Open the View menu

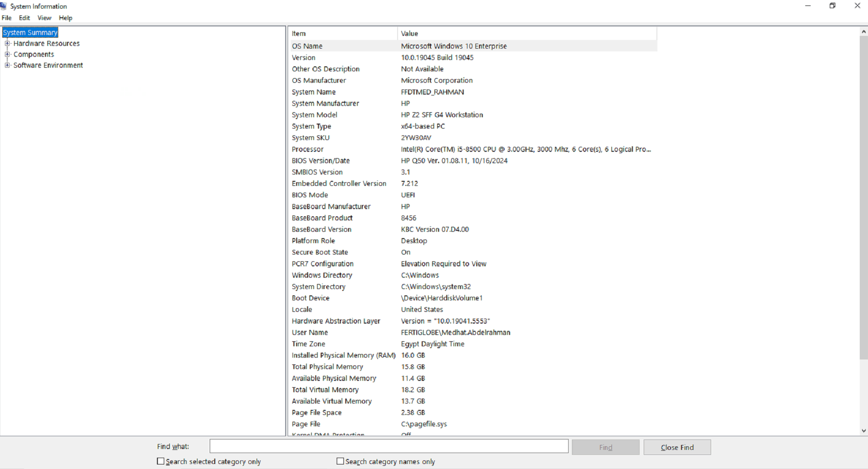pos(45,18)
